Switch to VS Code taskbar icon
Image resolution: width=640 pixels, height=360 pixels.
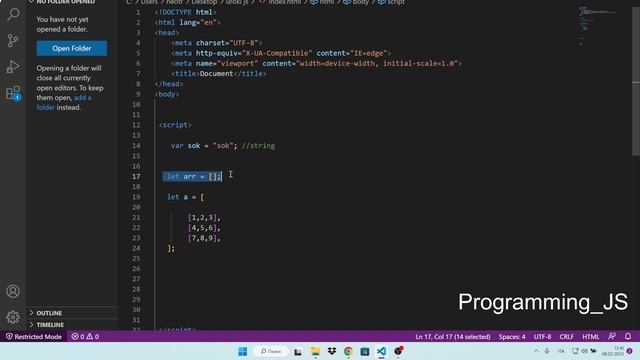click(x=381, y=351)
